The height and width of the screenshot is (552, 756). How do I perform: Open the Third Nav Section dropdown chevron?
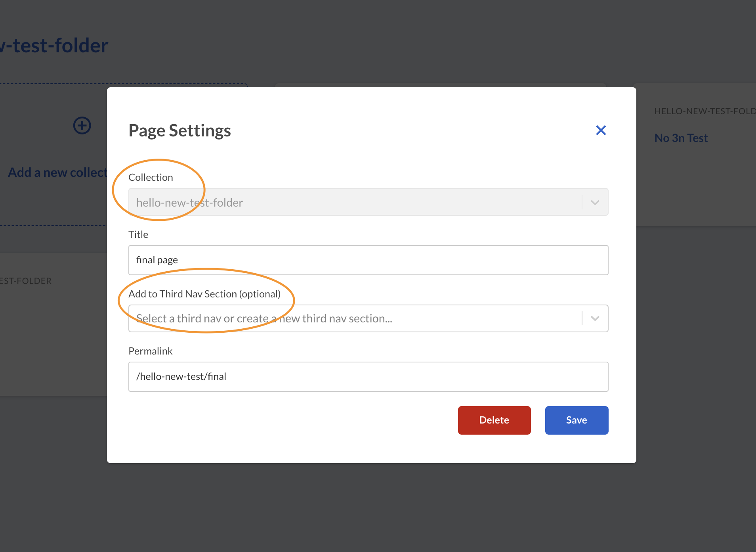(594, 318)
